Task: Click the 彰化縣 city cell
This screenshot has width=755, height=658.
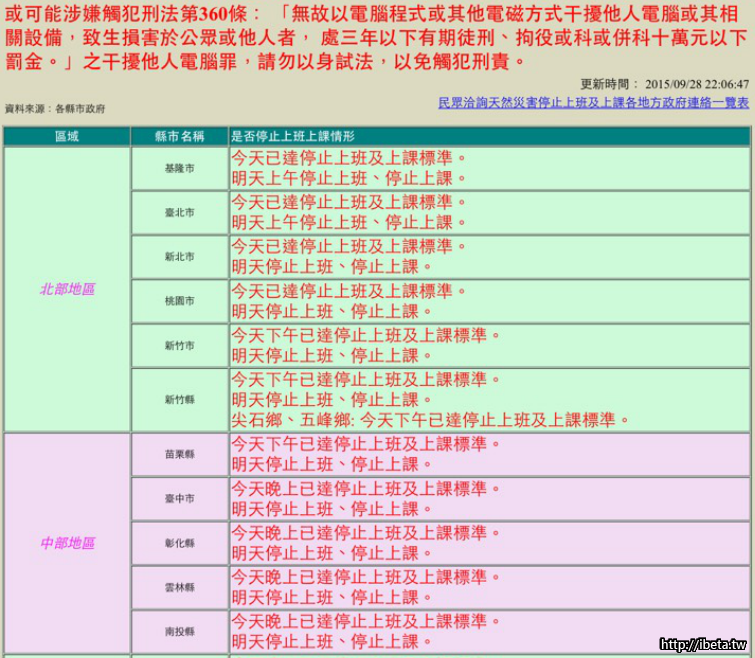Action: point(180,543)
